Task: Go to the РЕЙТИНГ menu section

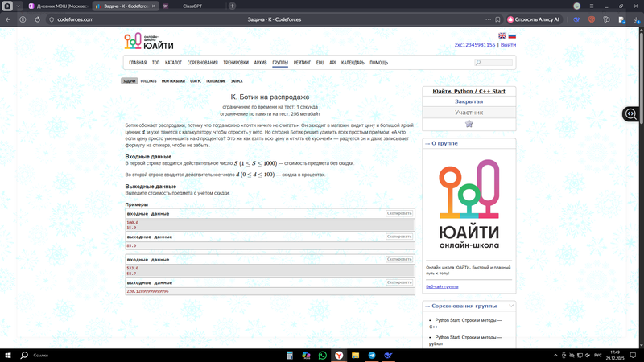Action: click(x=302, y=62)
